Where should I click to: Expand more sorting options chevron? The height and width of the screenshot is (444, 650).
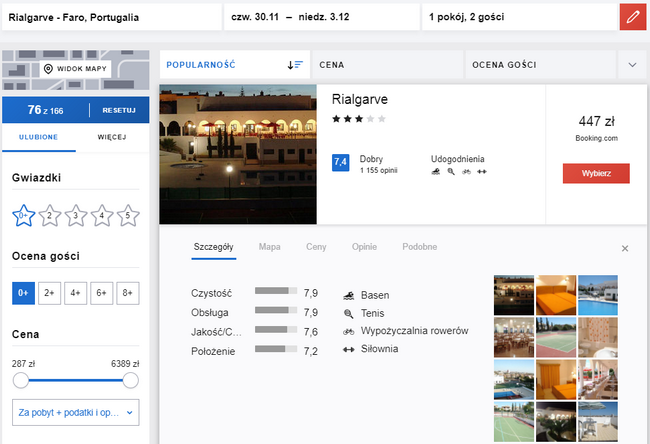coord(632,65)
